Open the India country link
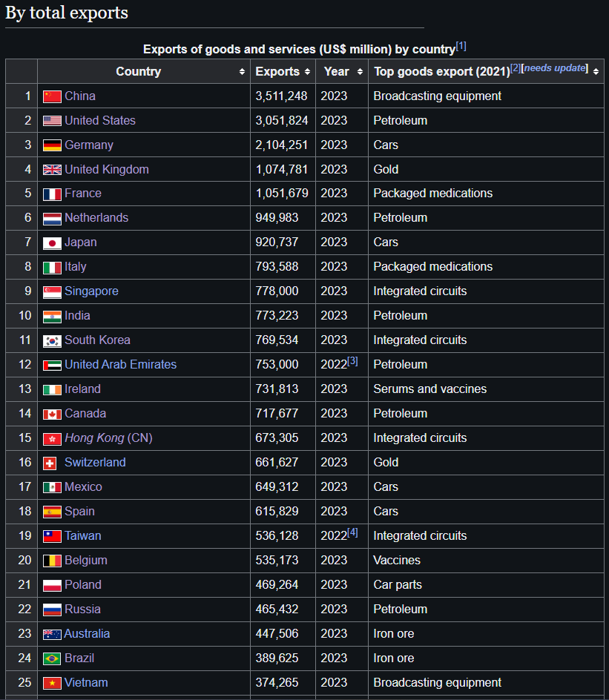Viewport: 609px width, 700px height. tap(77, 316)
